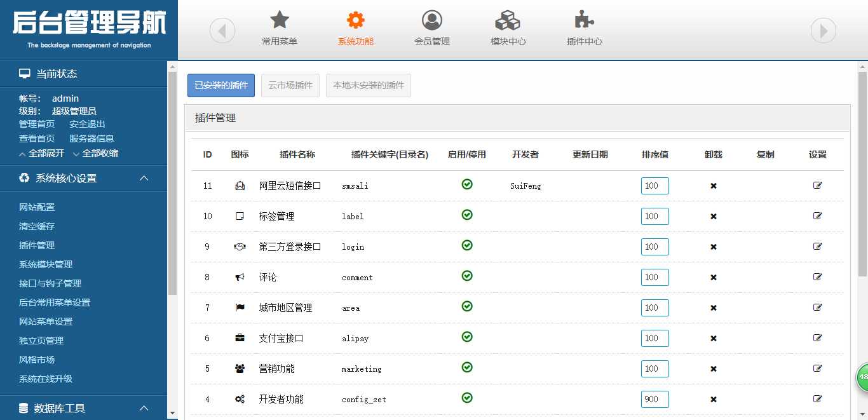The height and width of the screenshot is (420, 868).
Task: Open 会员管理 user icon
Action: point(432,20)
